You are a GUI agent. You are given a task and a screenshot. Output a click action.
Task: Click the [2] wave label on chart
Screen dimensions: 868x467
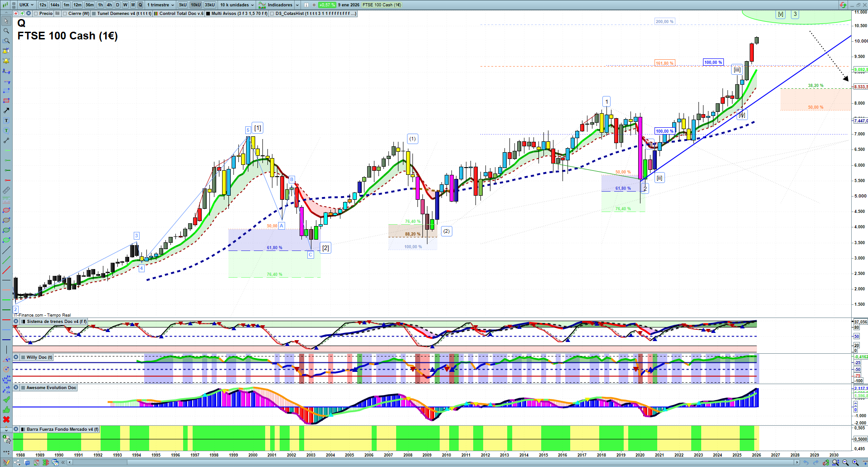click(x=325, y=248)
